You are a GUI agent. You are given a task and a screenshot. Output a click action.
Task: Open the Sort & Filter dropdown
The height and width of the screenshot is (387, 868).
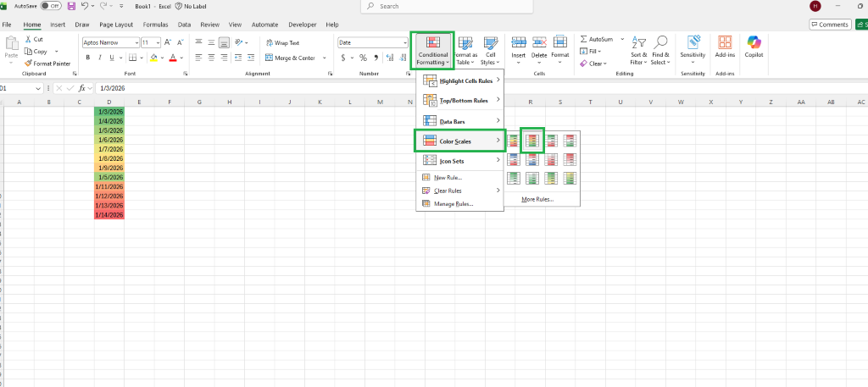638,50
